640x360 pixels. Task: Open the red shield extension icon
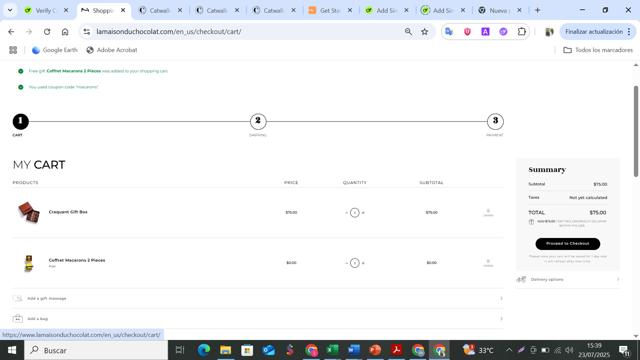coord(467,31)
